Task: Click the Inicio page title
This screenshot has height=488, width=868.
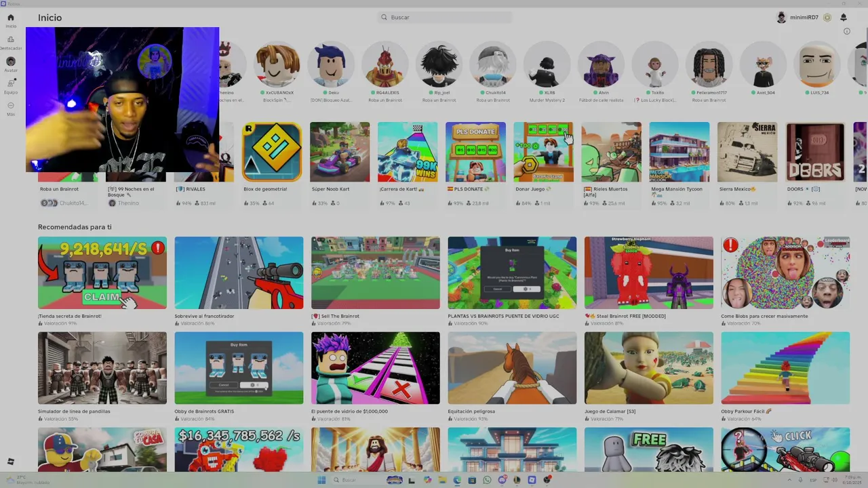Action: tap(50, 18)
